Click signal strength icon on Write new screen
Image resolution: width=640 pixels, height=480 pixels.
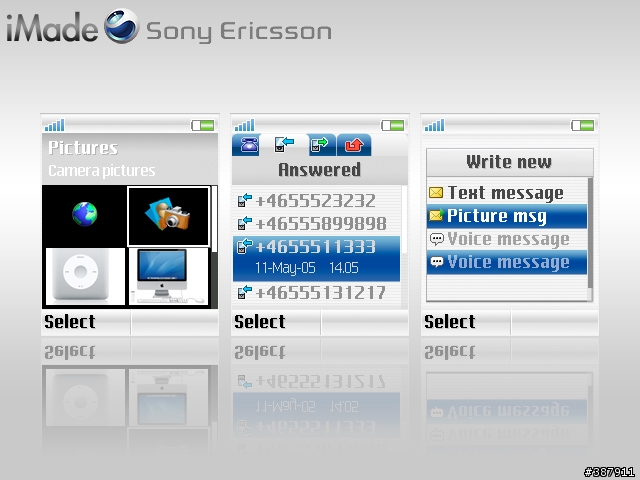pos(434,125)
